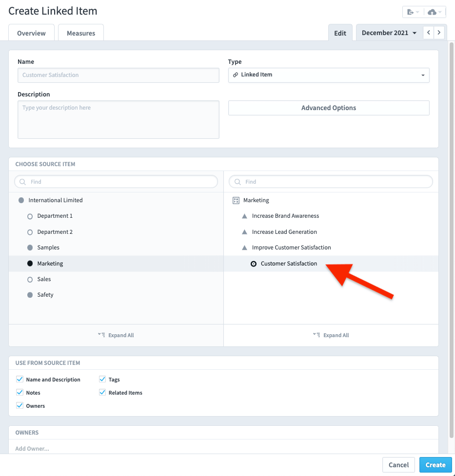Click the triangle icon beside Increase Lead Generation
This screenshot has height=476, width=455.
[x=244, y=231]
